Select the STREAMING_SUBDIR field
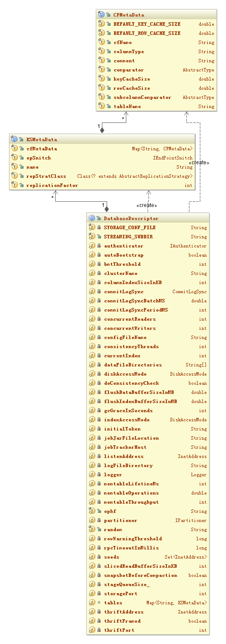226x644 pixels. [148, 237]
